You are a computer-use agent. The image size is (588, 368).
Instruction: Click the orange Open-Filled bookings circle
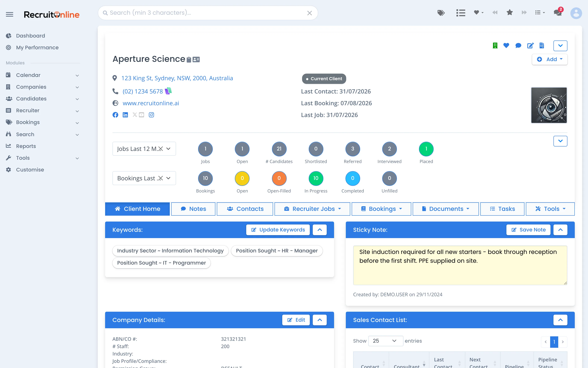[x=279, y=178]
